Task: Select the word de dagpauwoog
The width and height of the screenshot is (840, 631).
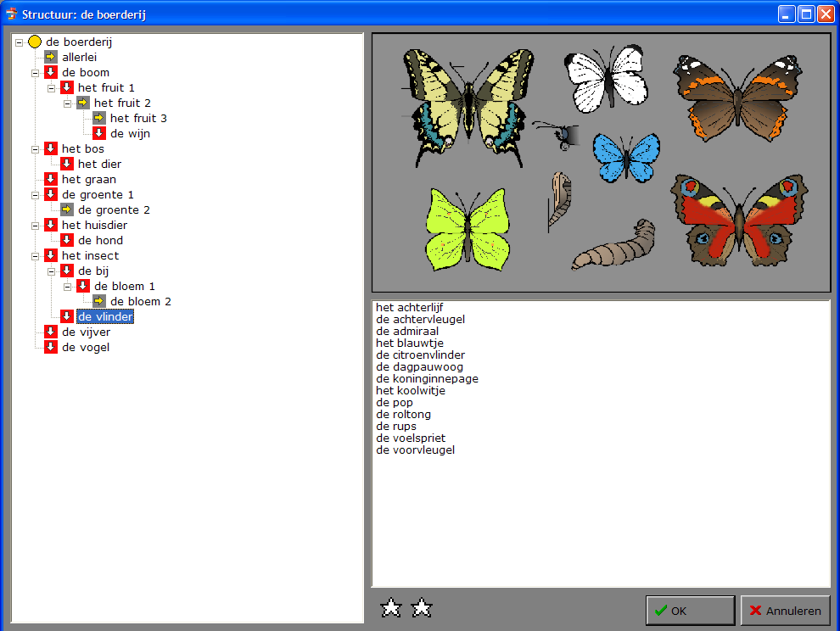Action: 419,367
